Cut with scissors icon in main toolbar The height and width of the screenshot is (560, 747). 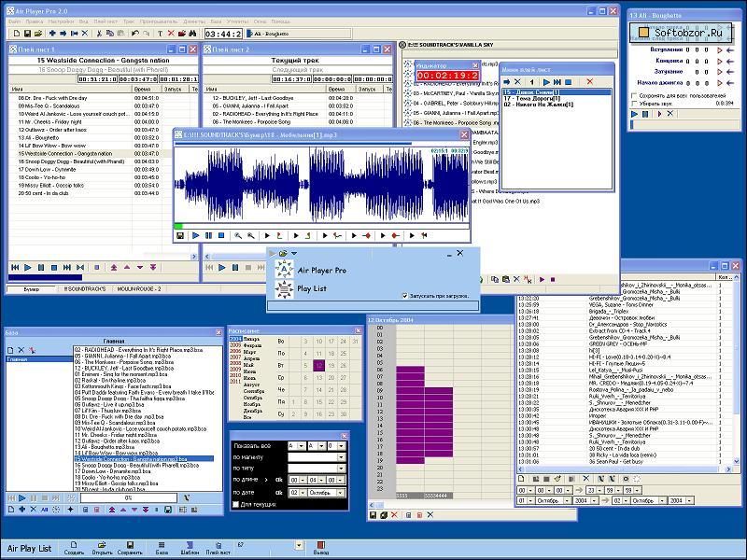click(99, 34)
